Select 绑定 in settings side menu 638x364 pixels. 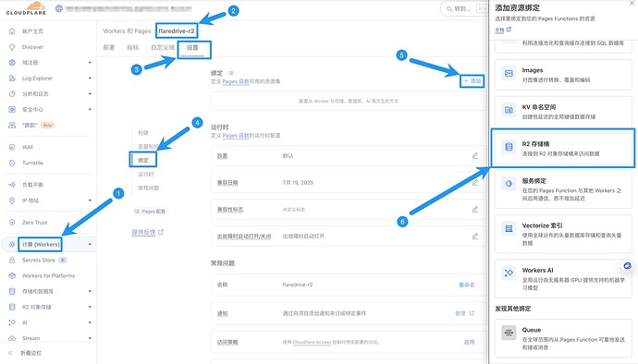143,160
